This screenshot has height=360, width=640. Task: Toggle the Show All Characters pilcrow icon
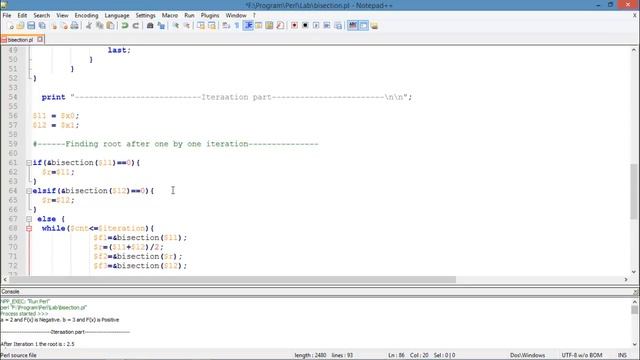[237, 26]
